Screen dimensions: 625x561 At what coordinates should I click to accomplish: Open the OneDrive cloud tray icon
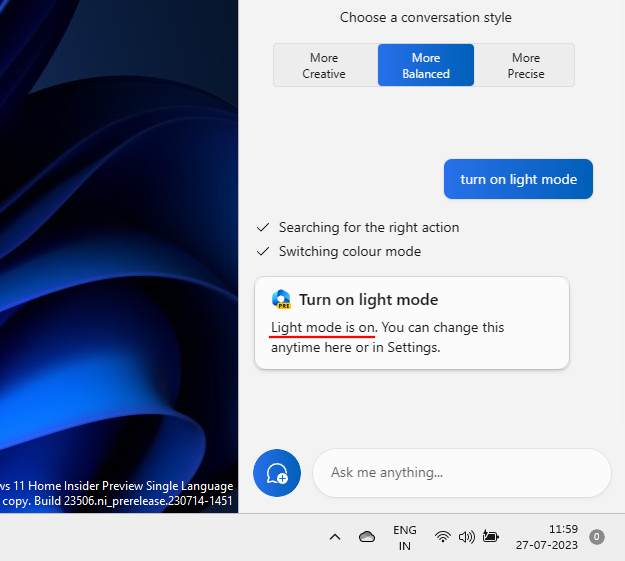coord(367,537)
